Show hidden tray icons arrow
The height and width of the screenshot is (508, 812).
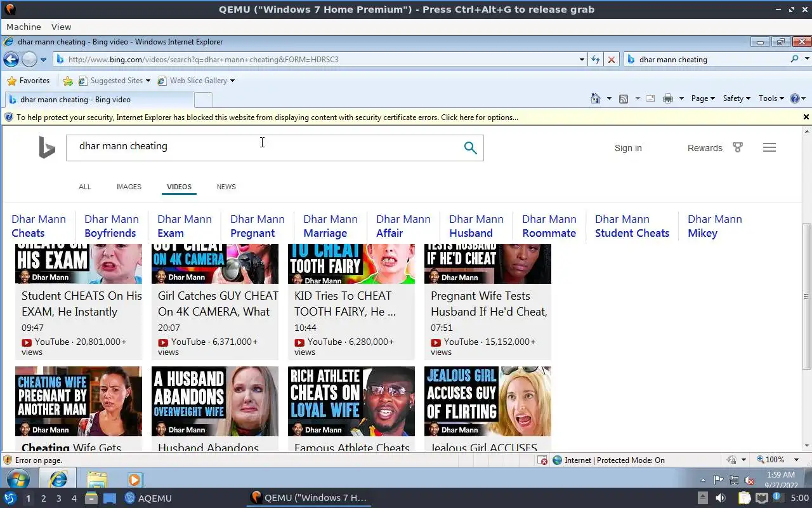point(703,480)
